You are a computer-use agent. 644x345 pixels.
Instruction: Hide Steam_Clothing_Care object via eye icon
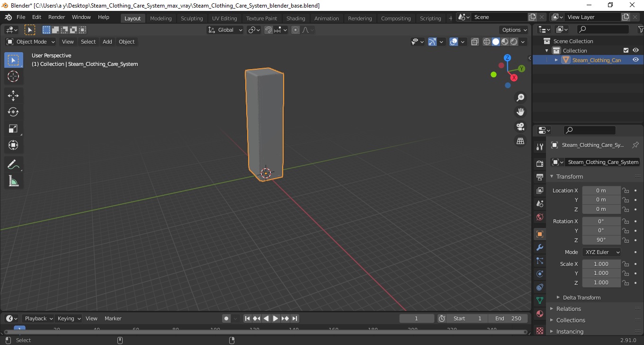pos(636,60)
